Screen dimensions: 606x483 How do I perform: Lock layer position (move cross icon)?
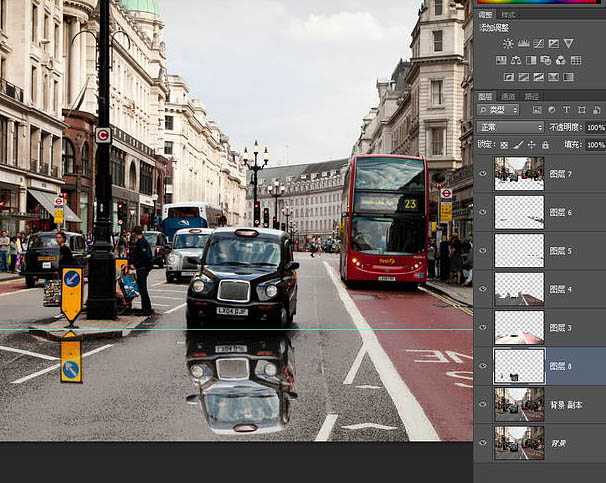[532, 145]
